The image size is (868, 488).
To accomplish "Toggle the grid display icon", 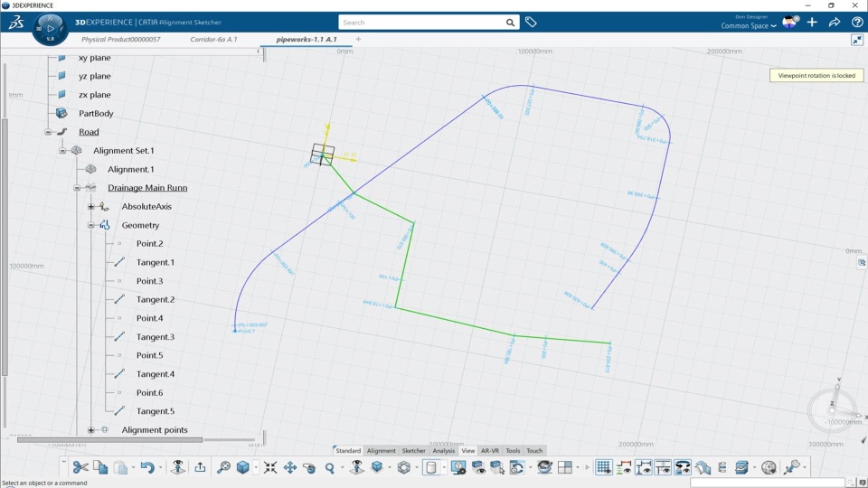I will 603,467.
